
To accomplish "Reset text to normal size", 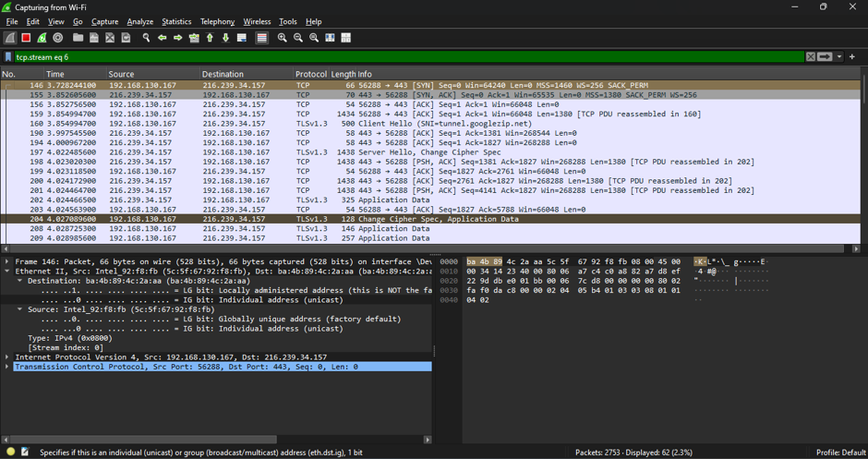I will (314, 38).
